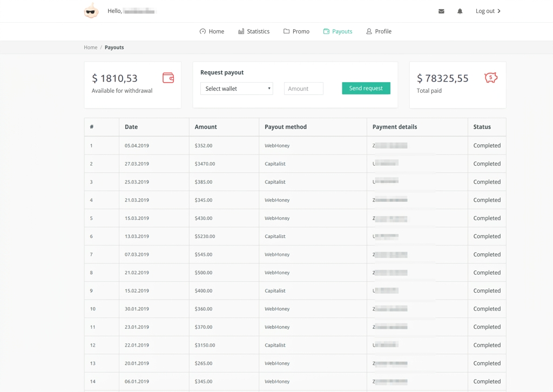Click WebMoney in the 07.03.2019 row

[277, 254]
